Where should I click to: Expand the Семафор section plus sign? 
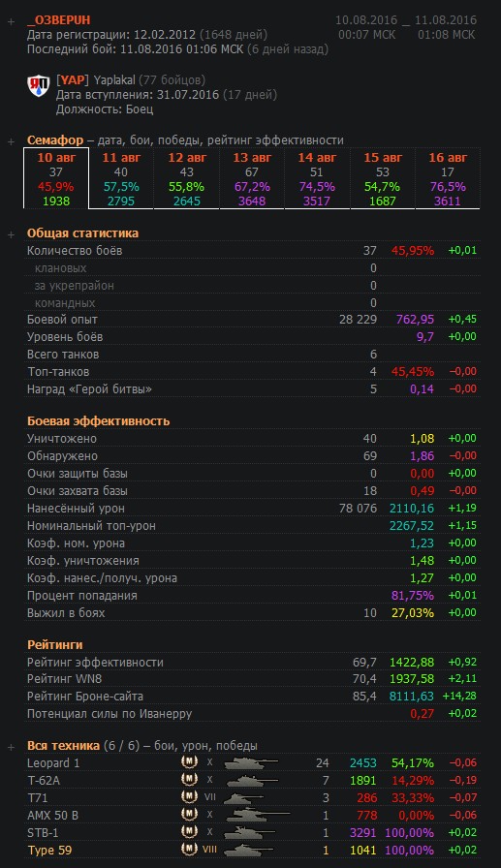[x=11, y=141]
